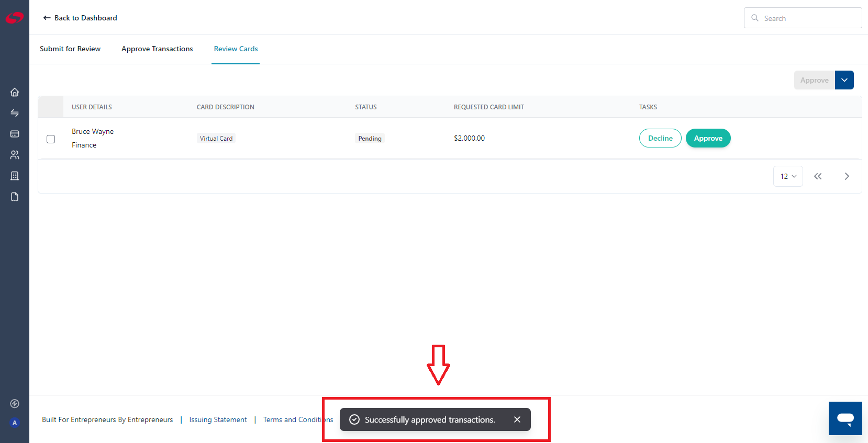Click 'Built For Entrepreneurs By Entrepreneurs' footer text
The width and height of the screenshot is (868, 443).
[107, 419]
